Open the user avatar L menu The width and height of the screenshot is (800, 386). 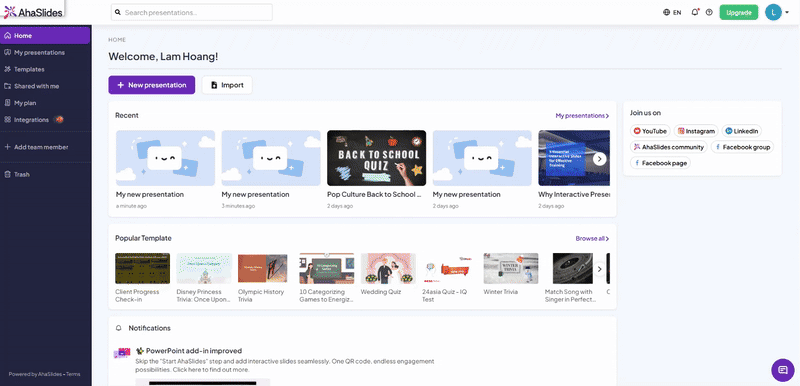pos(773,12)
